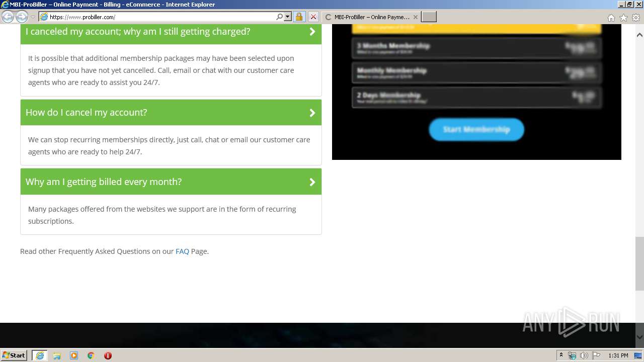Select the 3 Months Membership option

pyautogui.click(x=476, y=48)
